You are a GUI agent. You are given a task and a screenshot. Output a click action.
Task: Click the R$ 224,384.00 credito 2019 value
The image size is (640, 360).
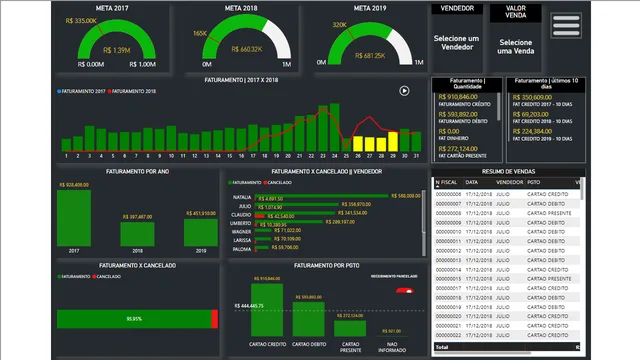pos(532,131)
